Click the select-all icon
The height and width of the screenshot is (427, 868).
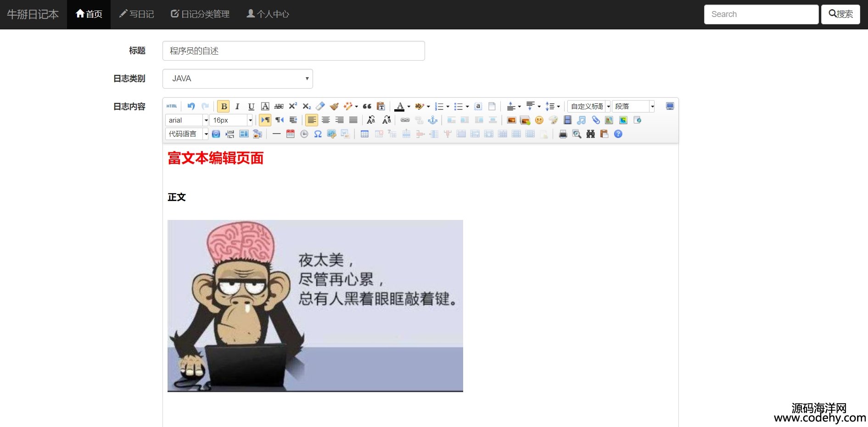[478, 107]
